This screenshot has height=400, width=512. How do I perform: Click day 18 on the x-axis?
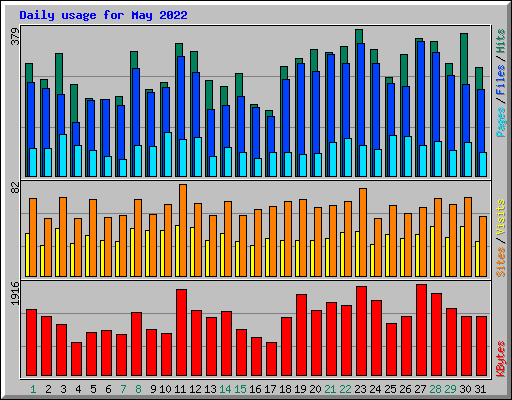coord(285,389)
